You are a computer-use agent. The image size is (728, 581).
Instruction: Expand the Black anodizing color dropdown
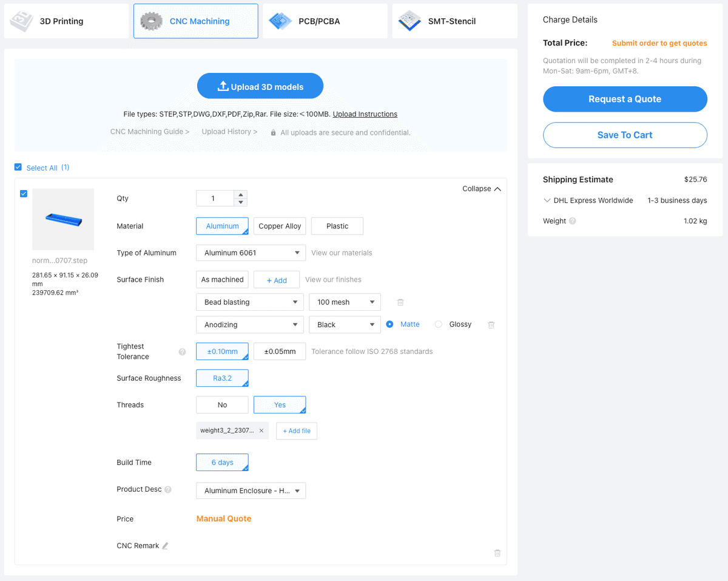345,325
